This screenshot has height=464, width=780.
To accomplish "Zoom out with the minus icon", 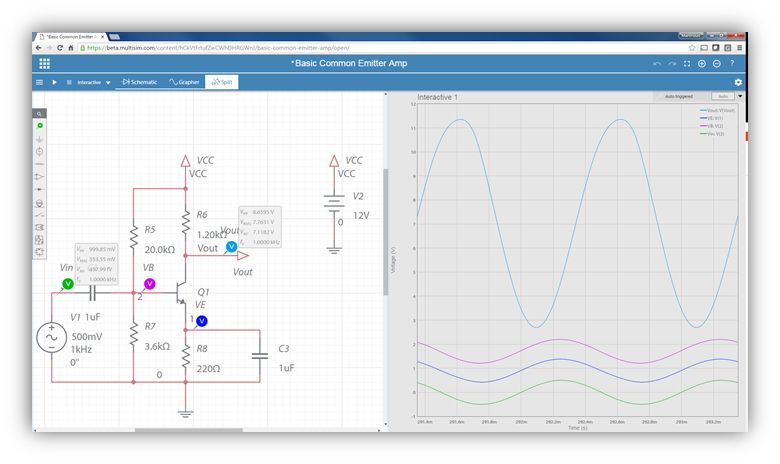I will pyautogui.click(x=717, y=64).
